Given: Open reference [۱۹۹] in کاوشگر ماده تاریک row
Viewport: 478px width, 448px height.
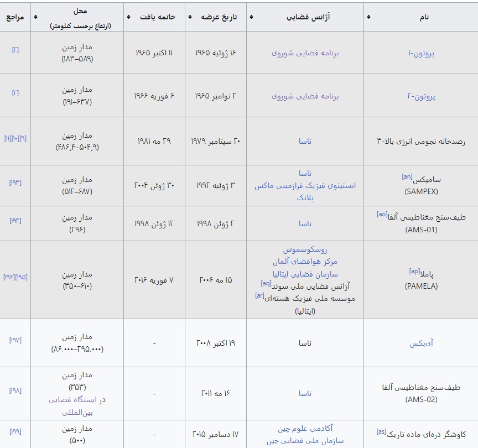Looking at the screenshot, I should 15,431.
